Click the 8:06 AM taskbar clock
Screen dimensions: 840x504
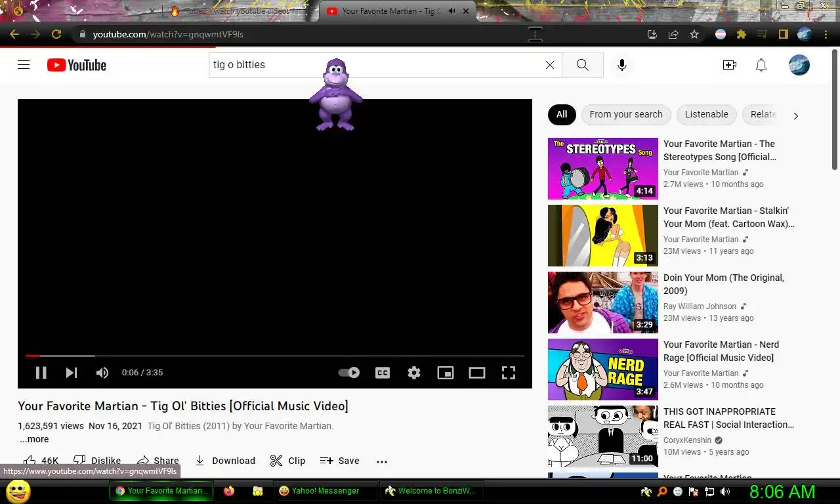pyautogui.click(x=782, y=492)
